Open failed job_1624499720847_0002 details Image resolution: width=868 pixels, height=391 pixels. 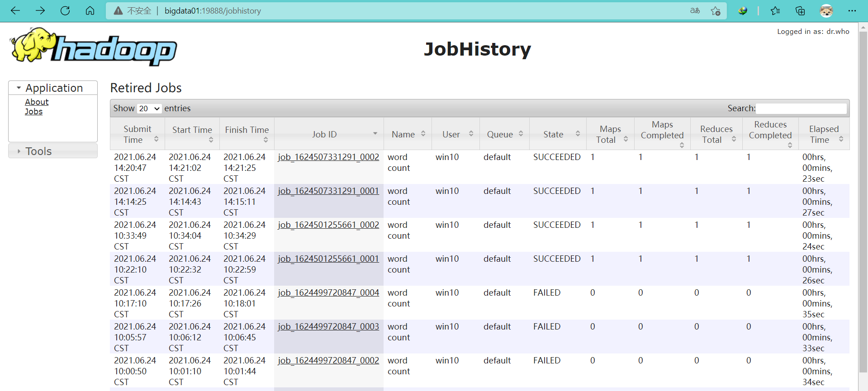(x=328, y=360)
